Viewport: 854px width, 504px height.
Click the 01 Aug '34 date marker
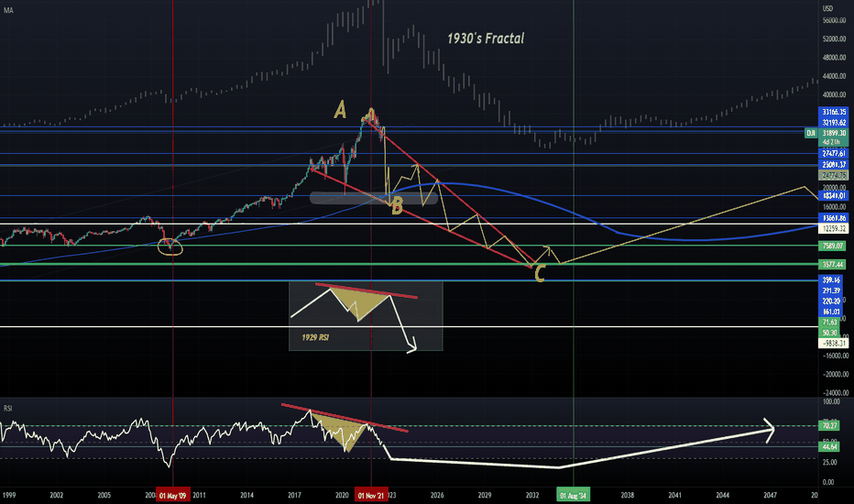click(x=573, y=495)
